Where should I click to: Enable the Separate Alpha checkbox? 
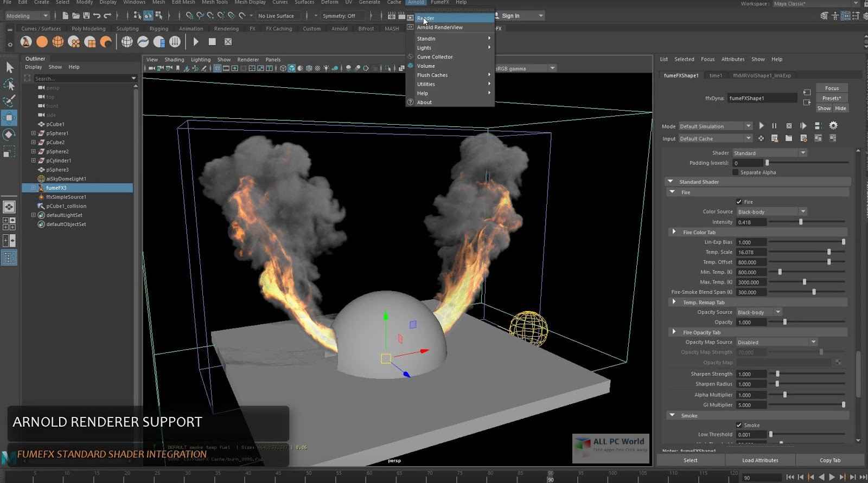736,172
